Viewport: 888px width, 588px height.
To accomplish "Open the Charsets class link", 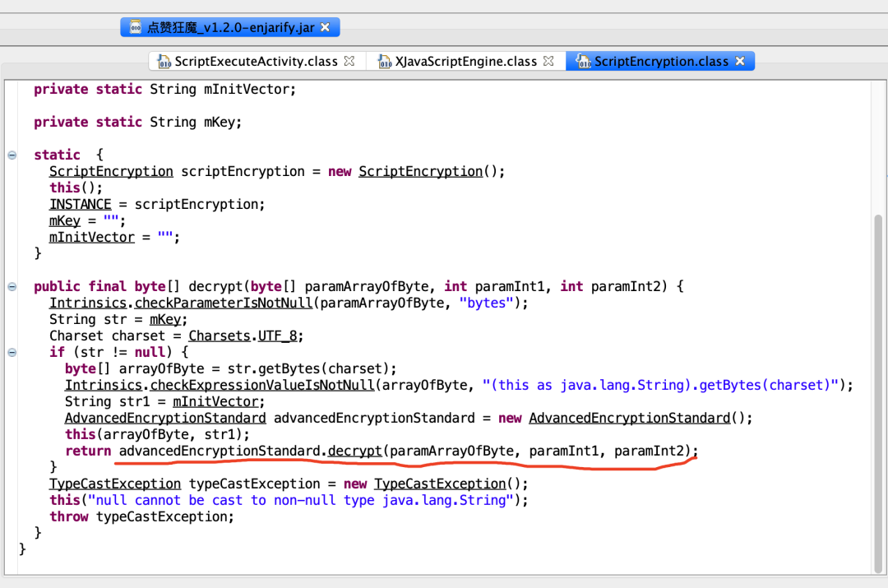I will pos(220,336).
